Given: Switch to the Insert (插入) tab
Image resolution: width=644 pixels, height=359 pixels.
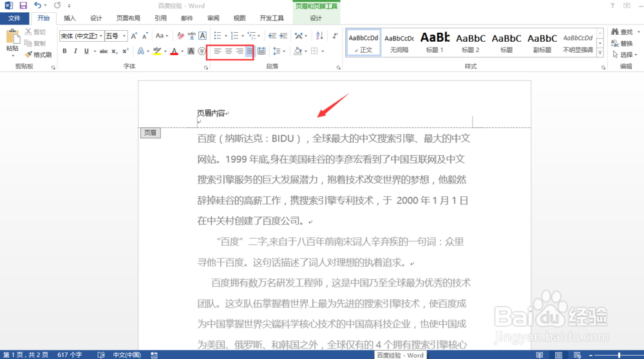Looking at the screenshot, I should click(x=70, y=18).
